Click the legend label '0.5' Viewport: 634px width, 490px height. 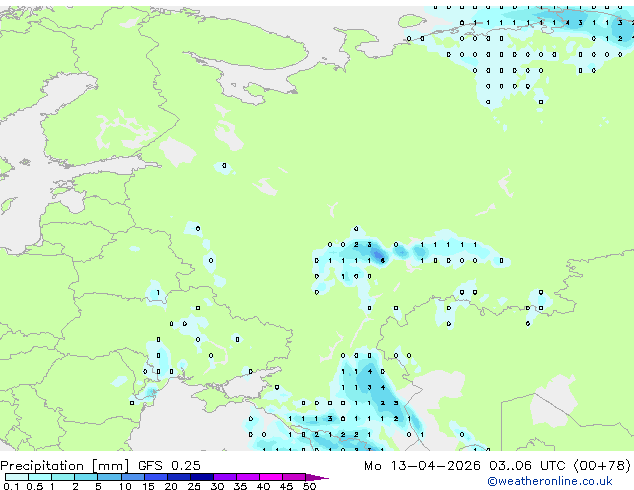pyautogui.click(x=34, y=486)
